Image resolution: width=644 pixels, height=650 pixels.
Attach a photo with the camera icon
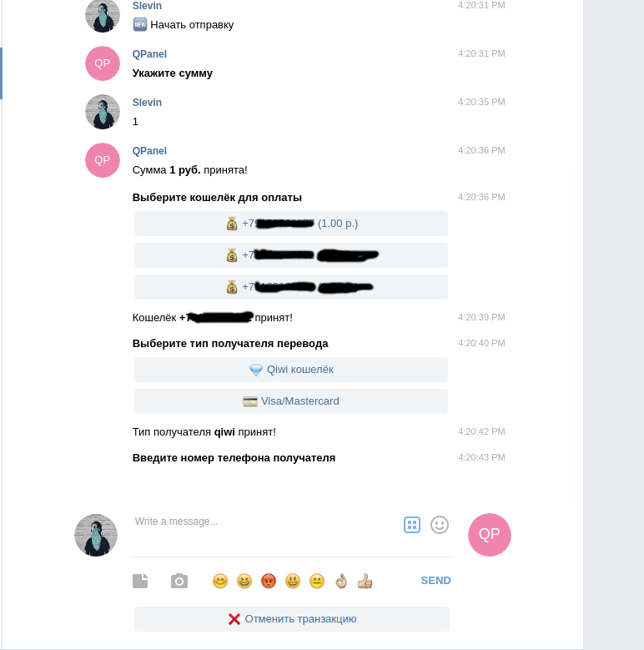pyautogui.click(x=179, y=581)
